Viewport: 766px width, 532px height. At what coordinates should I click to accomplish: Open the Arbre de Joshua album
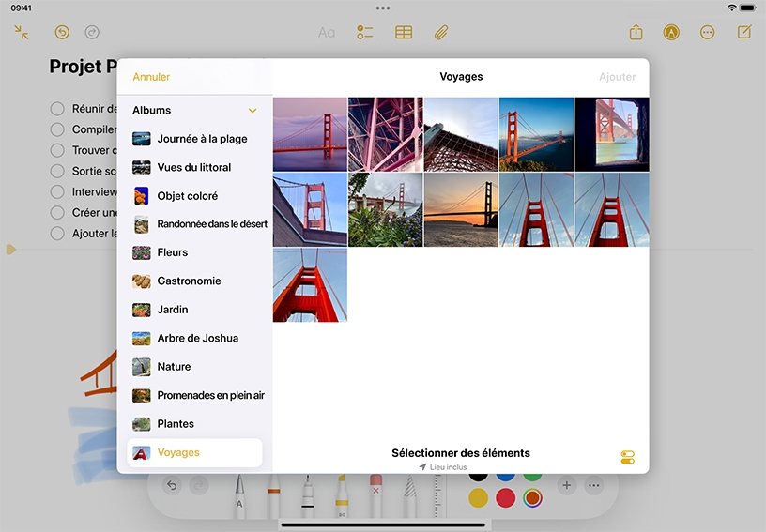pyautogui.click(x=195, y=338)
